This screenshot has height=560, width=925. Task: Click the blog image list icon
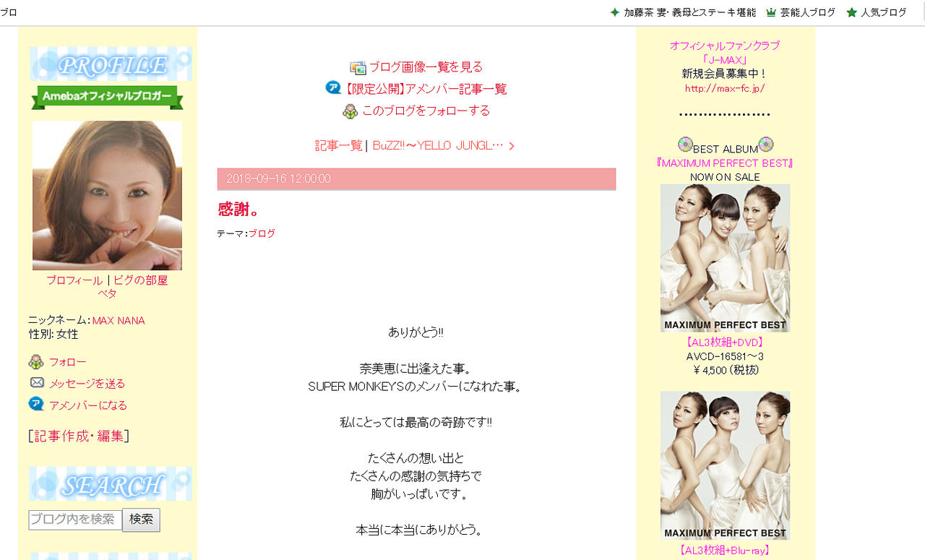click(x=358, y=68)
